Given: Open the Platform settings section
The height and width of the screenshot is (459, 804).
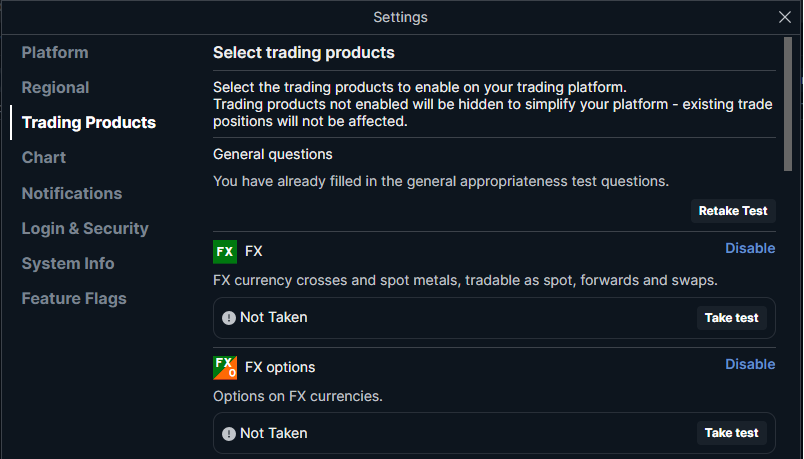Looking at the screenshot, I should (x=55, y=52).
